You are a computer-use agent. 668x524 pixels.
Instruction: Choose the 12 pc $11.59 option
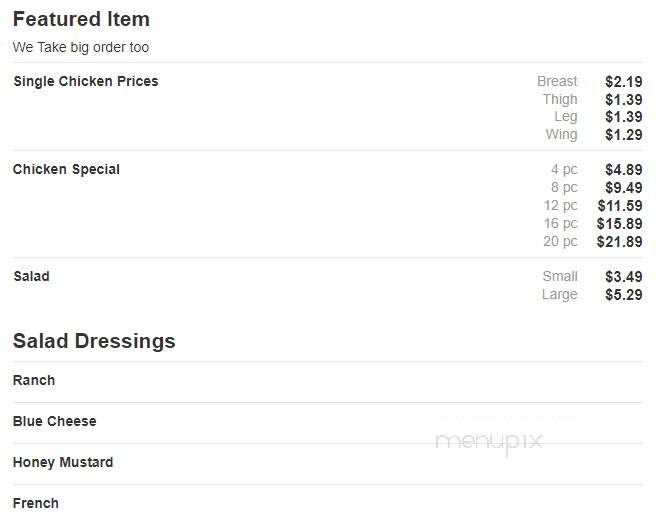click(593, 205)
